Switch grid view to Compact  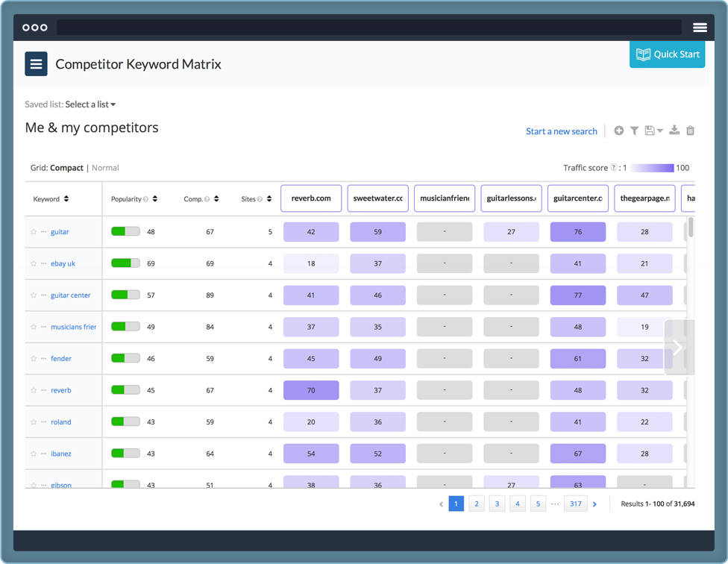click(67, 168)
